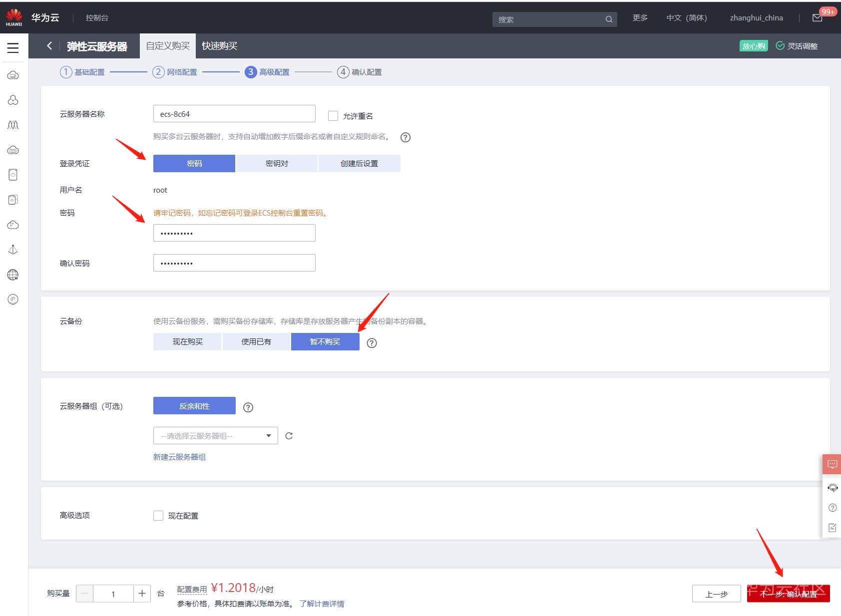Show help icon beside 反亲和性
841x616 pixels.
[248, 407]
